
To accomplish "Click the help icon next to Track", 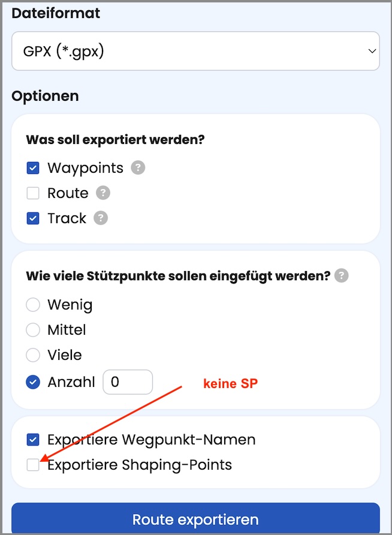I will pos(101,218).
